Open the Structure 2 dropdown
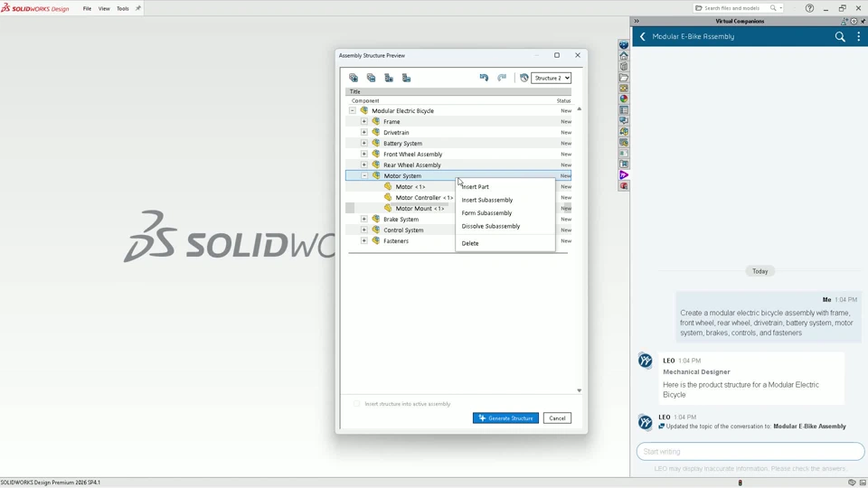868x488 pixels. (x=551, y=78)
